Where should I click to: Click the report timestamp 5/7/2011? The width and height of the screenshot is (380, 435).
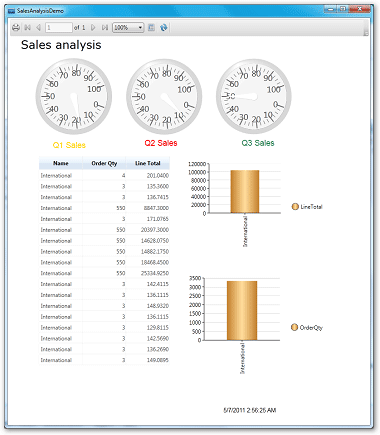click(250, 410)
